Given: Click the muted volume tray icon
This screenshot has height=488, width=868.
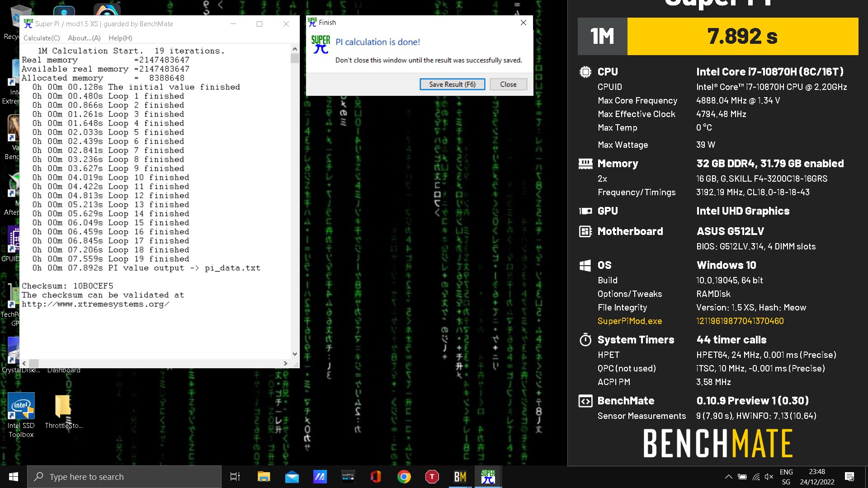Looking at the screenshot, I should pyautogui.click(x=769, y=477).
